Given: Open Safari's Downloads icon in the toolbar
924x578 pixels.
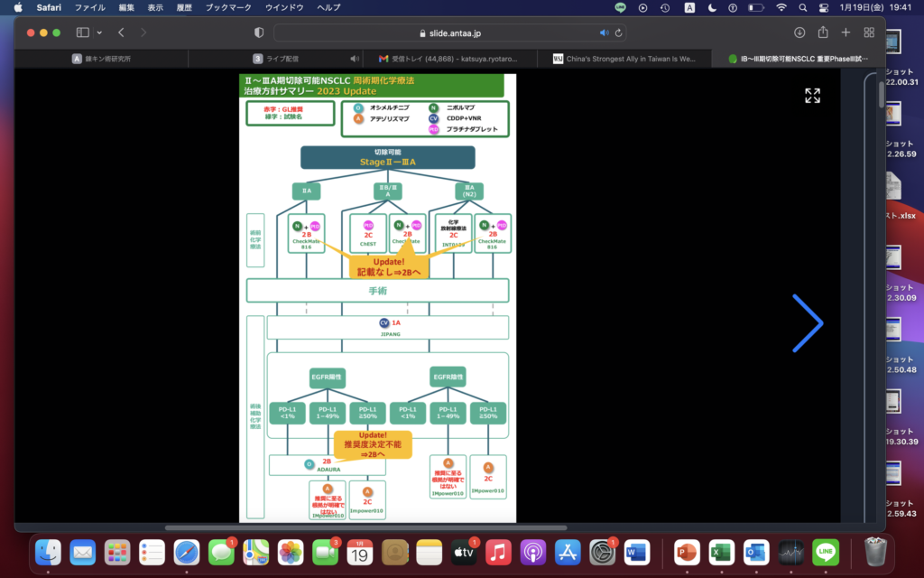Looking at the screenshot, I should pos(799,33).
